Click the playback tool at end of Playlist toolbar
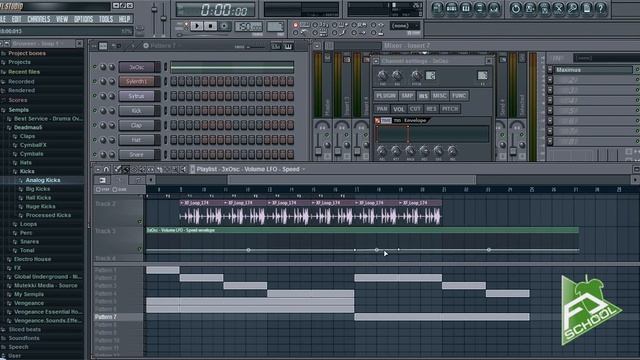The height and width of the screenshot is (360, 640). point(183,169)
